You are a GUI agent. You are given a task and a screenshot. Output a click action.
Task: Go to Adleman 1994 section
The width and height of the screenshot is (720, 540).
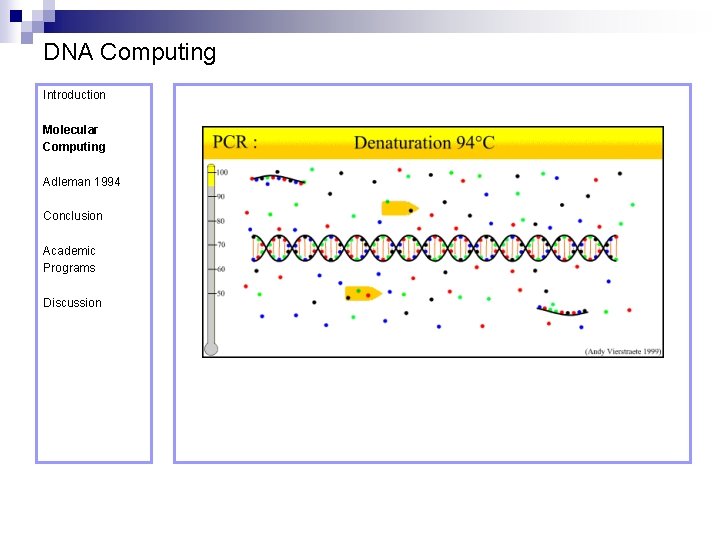81,182
